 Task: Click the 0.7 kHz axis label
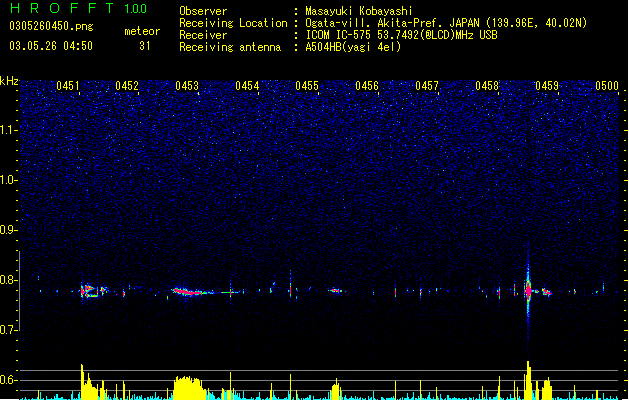click(8, 330)
